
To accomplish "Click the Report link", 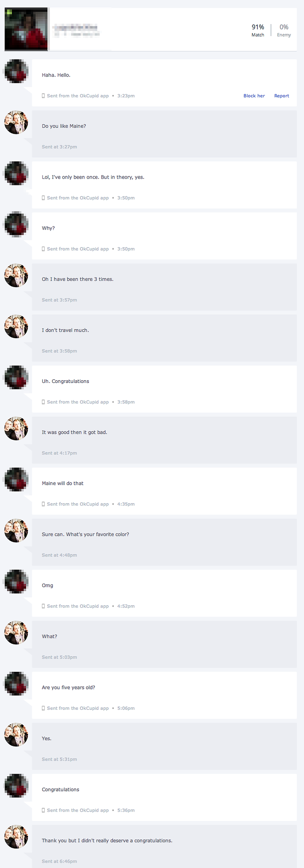I will [281, 96].
